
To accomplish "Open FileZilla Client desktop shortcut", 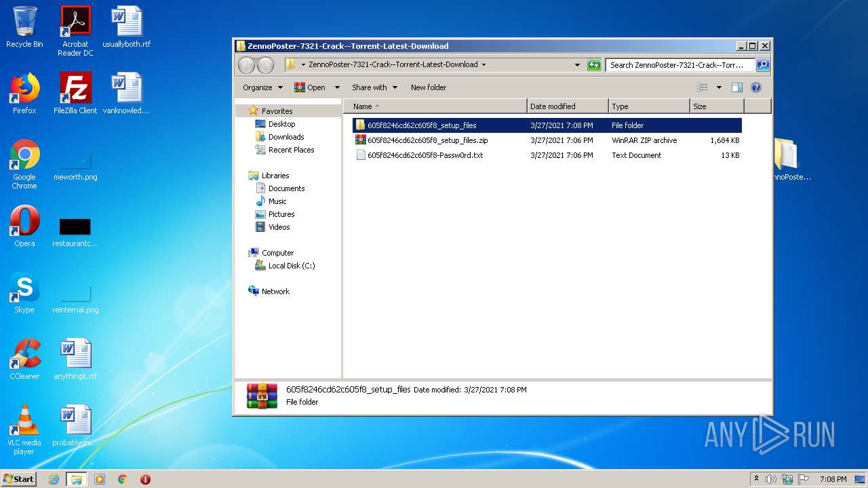I will pos(75,94).
